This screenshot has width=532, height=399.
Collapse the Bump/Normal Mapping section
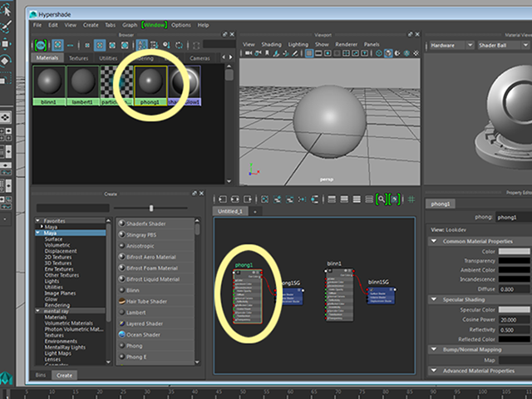(x=434, y=349)
